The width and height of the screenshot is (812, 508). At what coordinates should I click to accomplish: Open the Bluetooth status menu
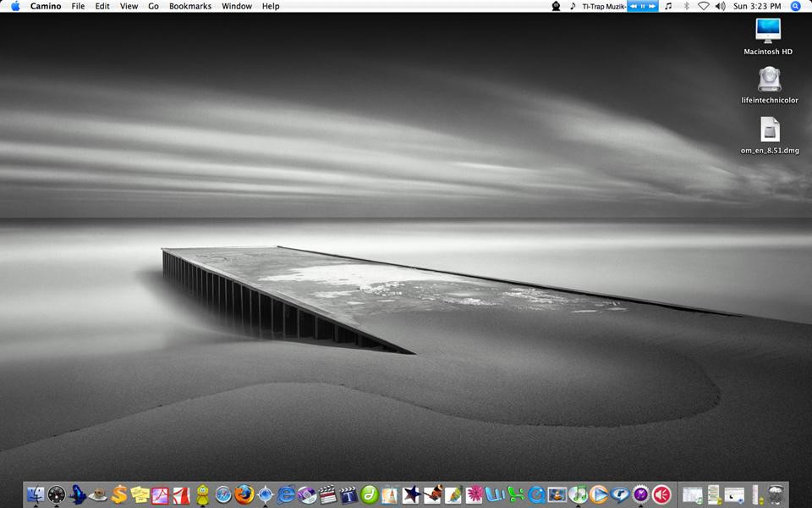click(x=686, y=6)
